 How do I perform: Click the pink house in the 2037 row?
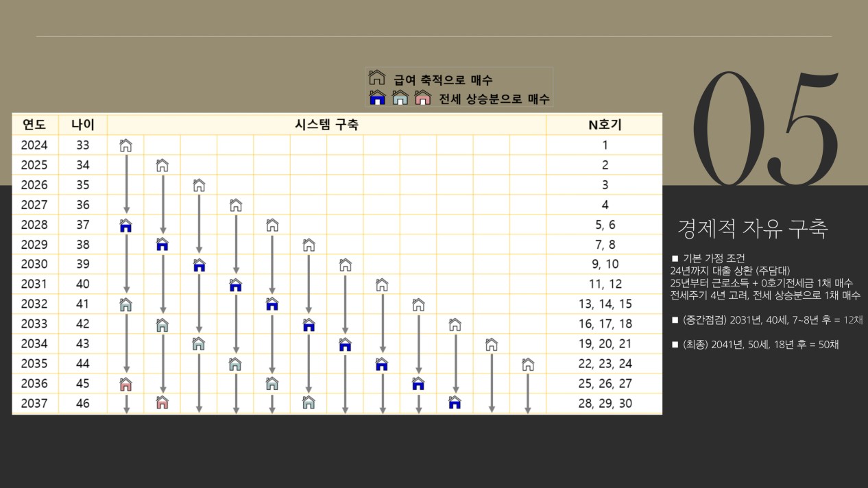click(x=162, y=403)
